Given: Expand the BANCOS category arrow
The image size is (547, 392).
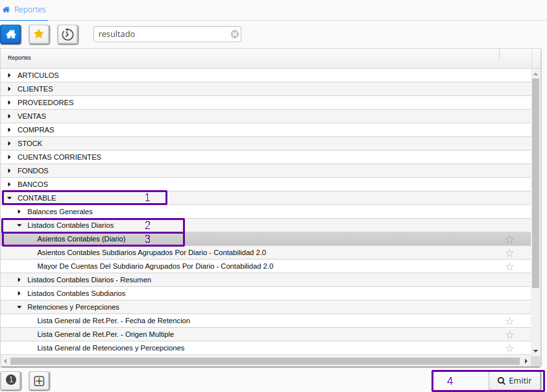Looking at the screenshot, I should point(10,184).
